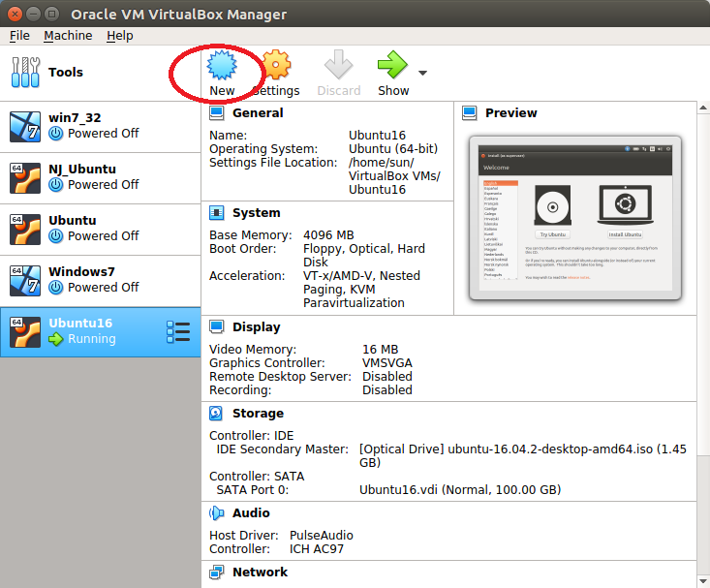Viewport: 710px width, 588px height.
Task: Click the General section monitor icon
Action: pos(216,112)
